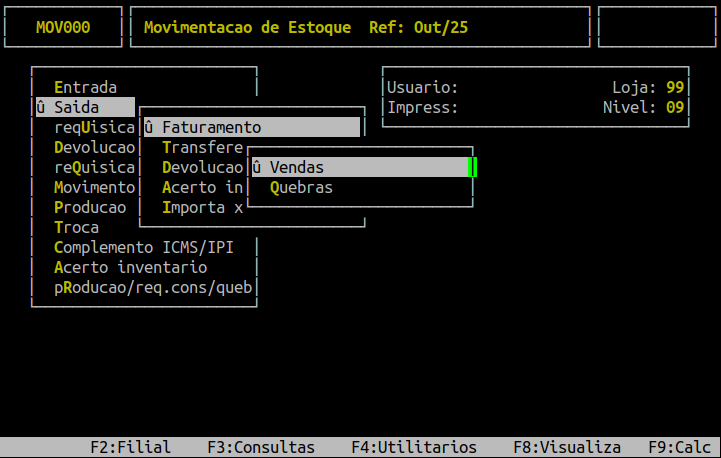Open F3:Consultas from the function bar
Screen dimensions: 721x458
coord(261,447)
